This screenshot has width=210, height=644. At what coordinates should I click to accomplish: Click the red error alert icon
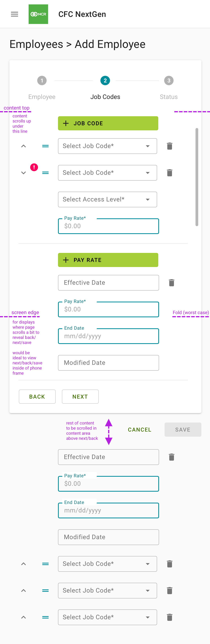point(34,167)
